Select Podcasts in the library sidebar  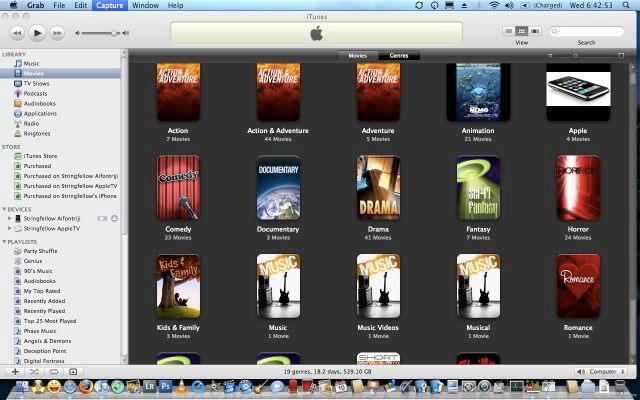(x=35, y=93)
